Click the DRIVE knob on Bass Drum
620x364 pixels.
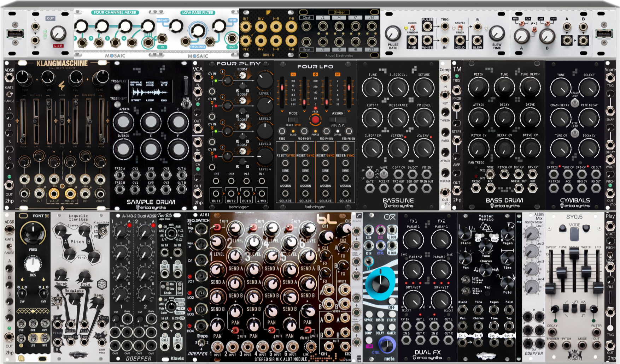[530, 118]
